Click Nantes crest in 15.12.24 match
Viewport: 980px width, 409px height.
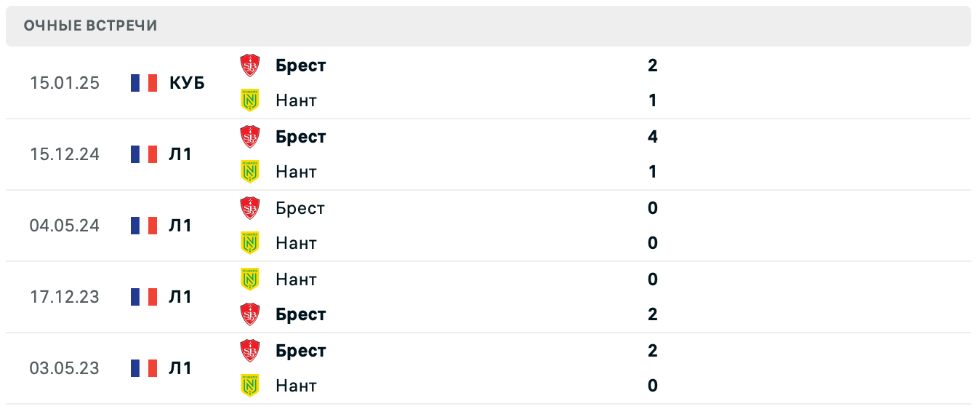(x=250, y=171)
